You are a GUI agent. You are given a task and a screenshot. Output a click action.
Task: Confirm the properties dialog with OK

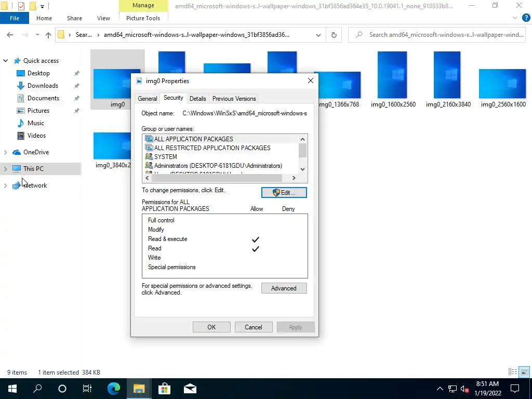(x=211, y=327)
